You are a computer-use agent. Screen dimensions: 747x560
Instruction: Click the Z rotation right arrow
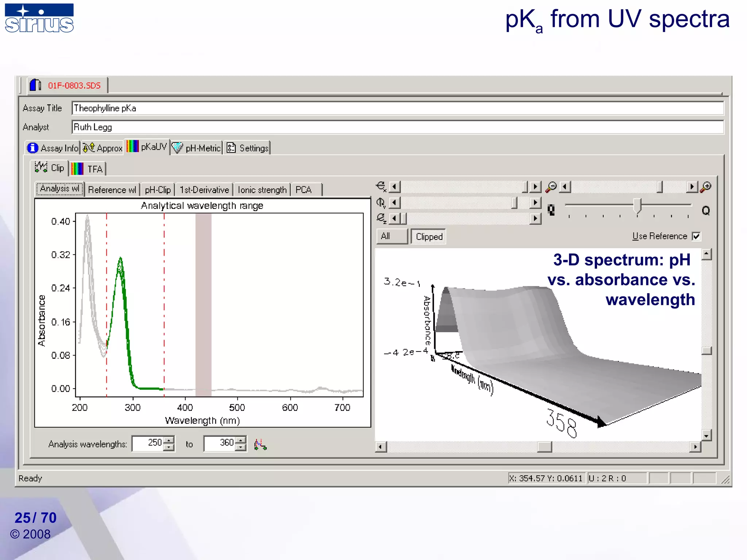pyautogui.click(x=535, y=218)
